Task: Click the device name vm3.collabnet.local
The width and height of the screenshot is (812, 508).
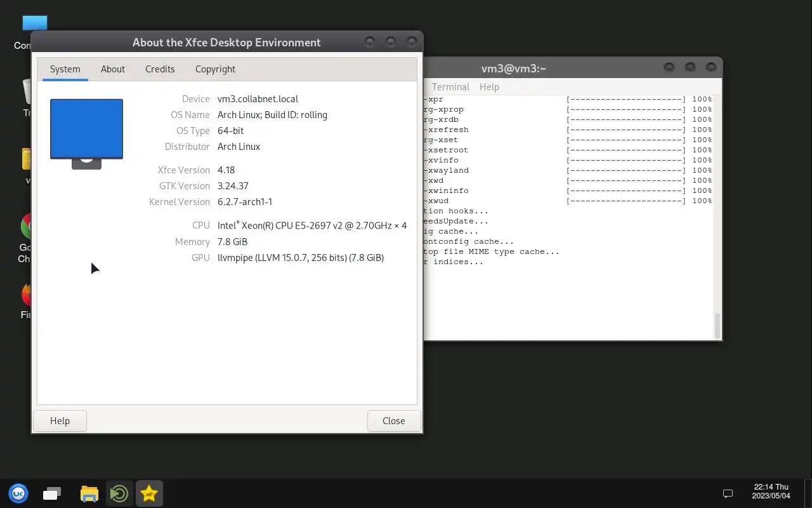Action: (x=258, y=99)
